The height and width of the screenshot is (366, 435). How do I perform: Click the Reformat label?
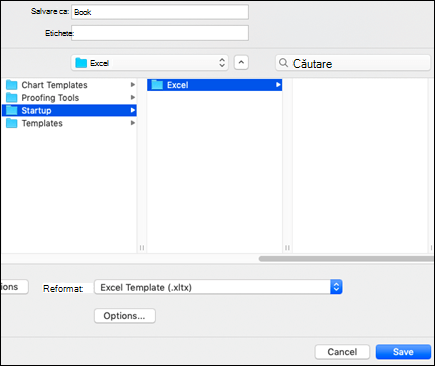[63, 288]
